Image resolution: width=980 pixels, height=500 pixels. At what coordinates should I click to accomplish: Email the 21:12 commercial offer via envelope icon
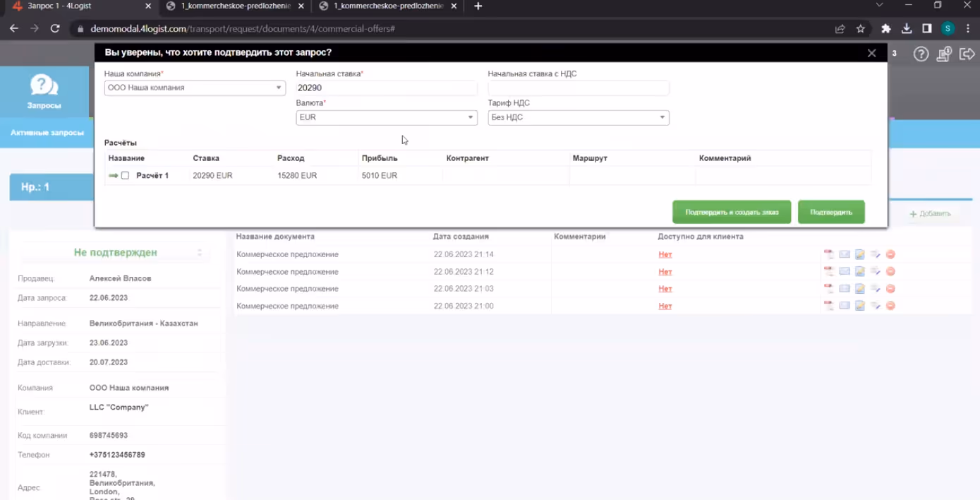tap(845, 271)
